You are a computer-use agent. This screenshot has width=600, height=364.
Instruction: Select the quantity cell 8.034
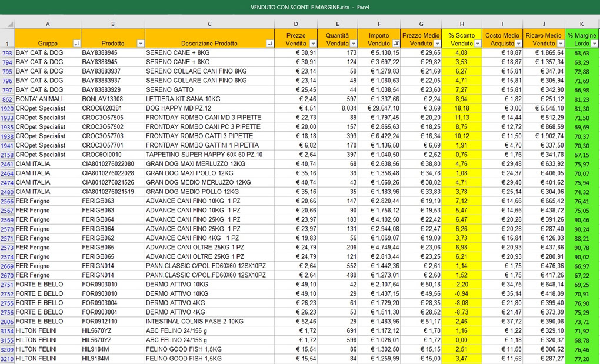coord(338,108)
